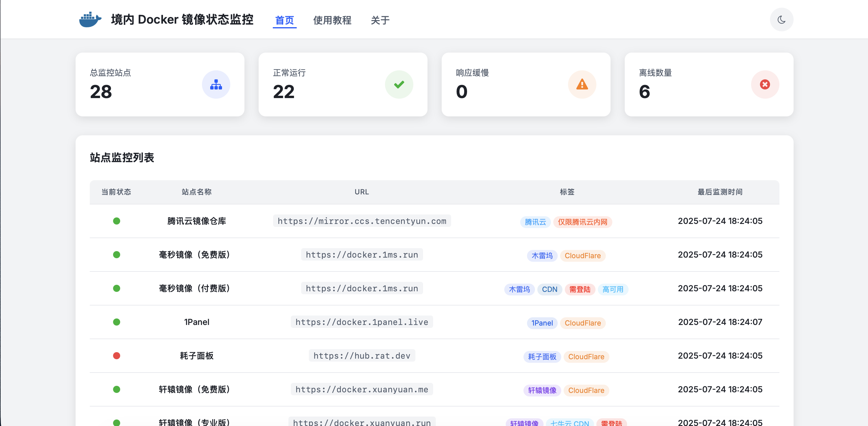This screenshot has width=868, height=426.
Task: Click the 正常运行 count 22
Action: point(284,92)
